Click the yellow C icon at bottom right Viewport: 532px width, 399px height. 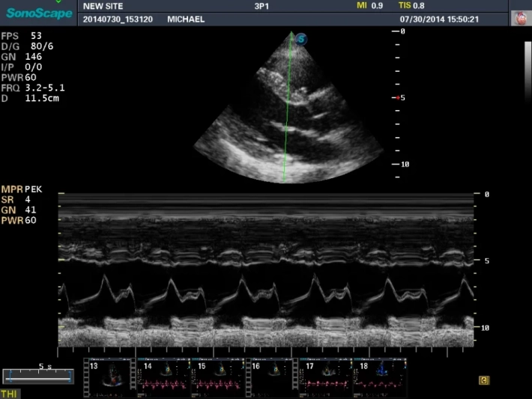[484, 380]
